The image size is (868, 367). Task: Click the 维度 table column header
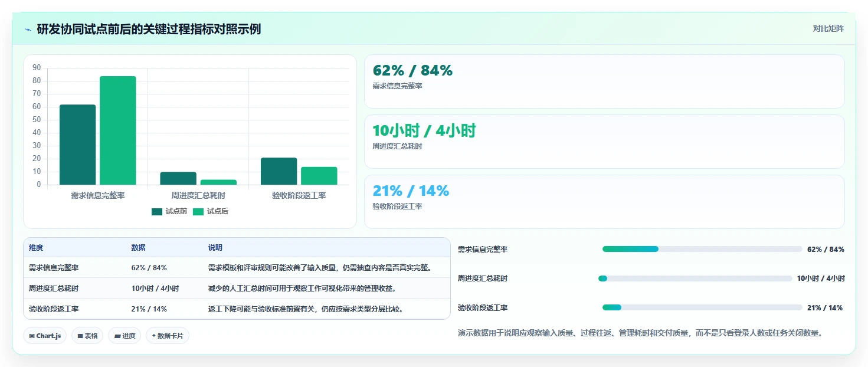[x=36, y=248]
